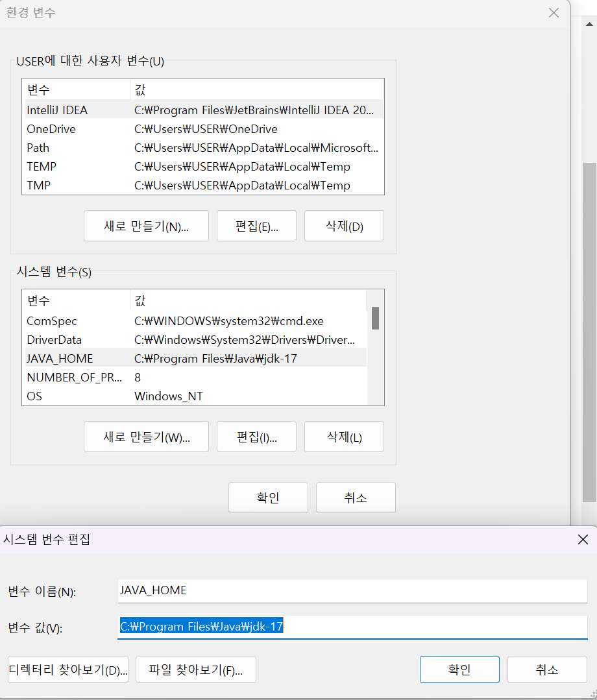Screen dimensions: 597x700
Task: Click 삭제(D) for user variables
Action: tap(344, 226)
